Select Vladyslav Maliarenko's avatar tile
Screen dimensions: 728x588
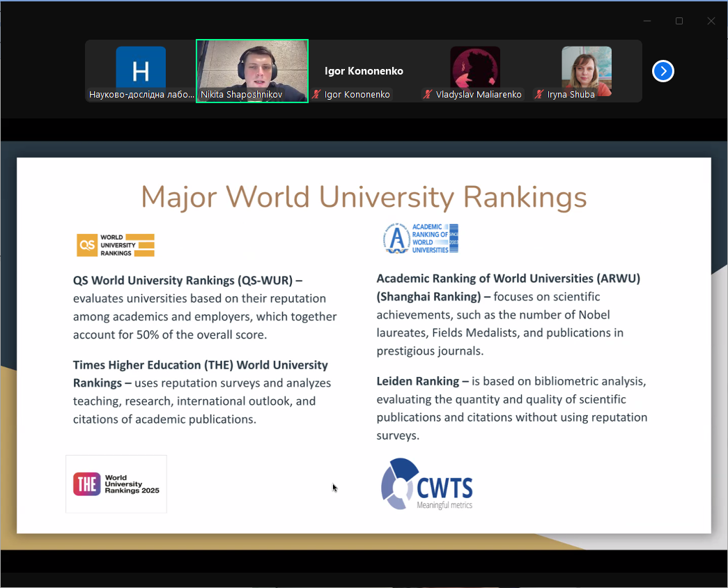(475, 71)
